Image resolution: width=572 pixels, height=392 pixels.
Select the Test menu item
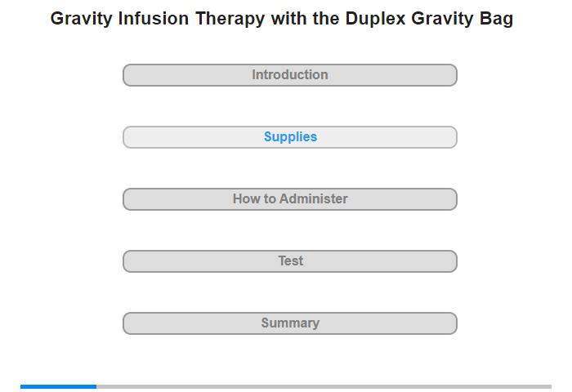(x=289, y=261)
